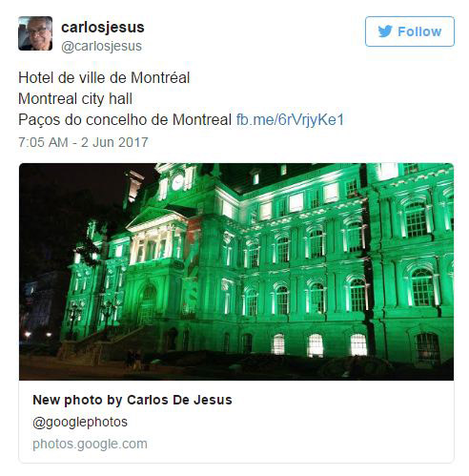Select the 'Montreal city hall' text line
Viewport: 469px width, 476px height.
tap(75, 98)
